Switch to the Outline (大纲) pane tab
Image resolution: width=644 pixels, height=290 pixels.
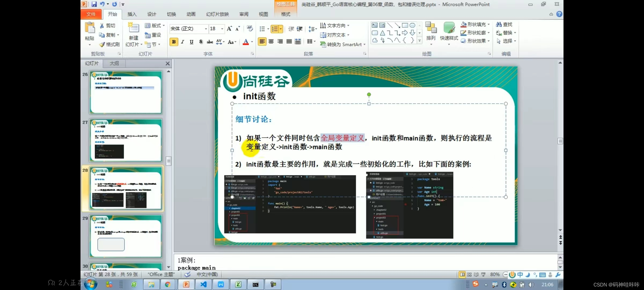pos(114,63)
